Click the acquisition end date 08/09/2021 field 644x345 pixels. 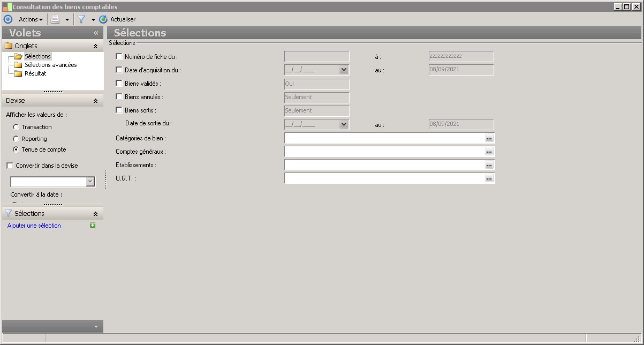pos(461,70)
